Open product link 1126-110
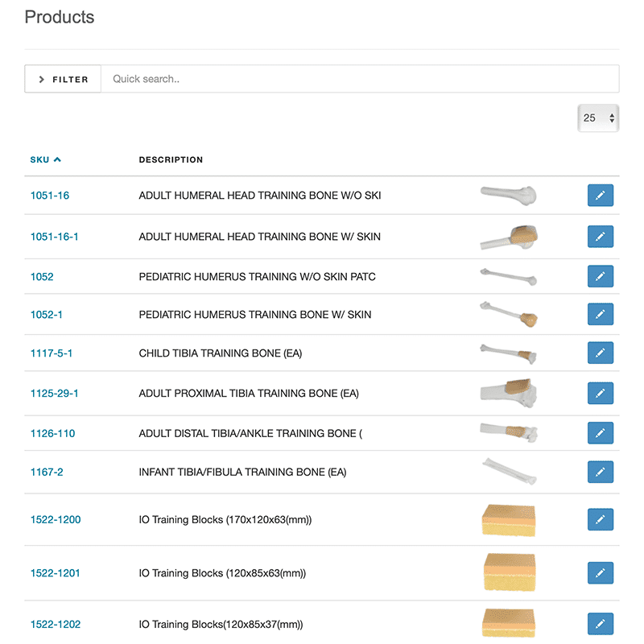Image resolution: width=644 pixels, height=644 pixels. click(52, 433)
